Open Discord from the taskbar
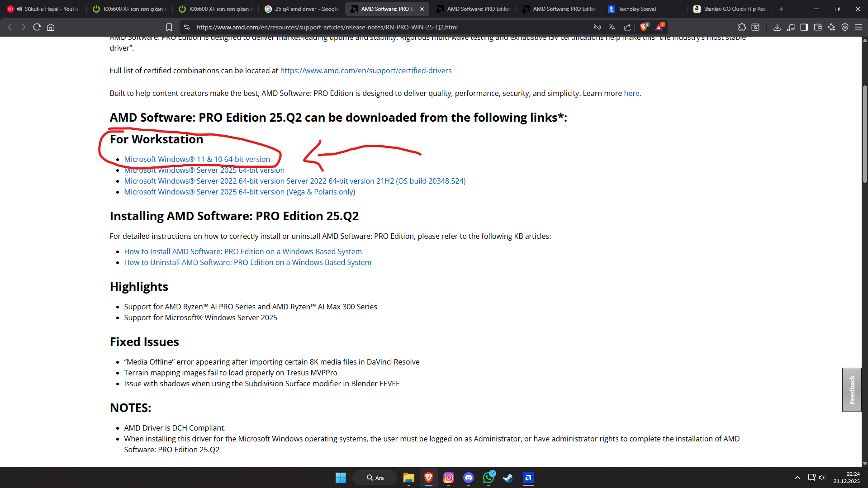The height and width of the screenshot is (488, 868). 469,478
